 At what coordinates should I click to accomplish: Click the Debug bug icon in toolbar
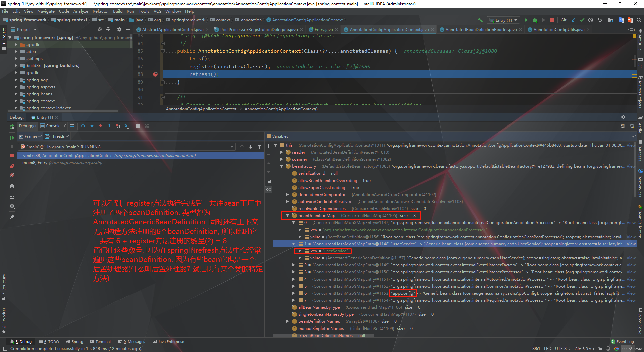[x=535, y=20]
